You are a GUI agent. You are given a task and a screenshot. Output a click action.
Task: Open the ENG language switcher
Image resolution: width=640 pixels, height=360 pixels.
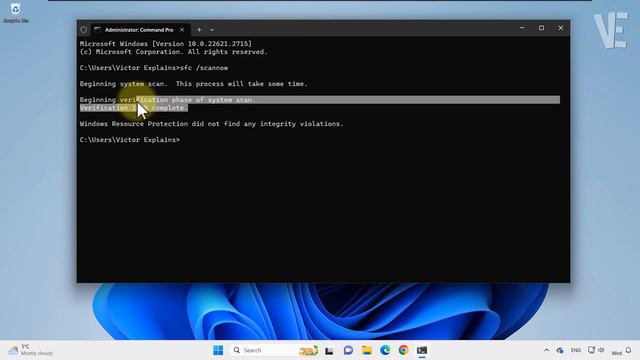point(576,350)
